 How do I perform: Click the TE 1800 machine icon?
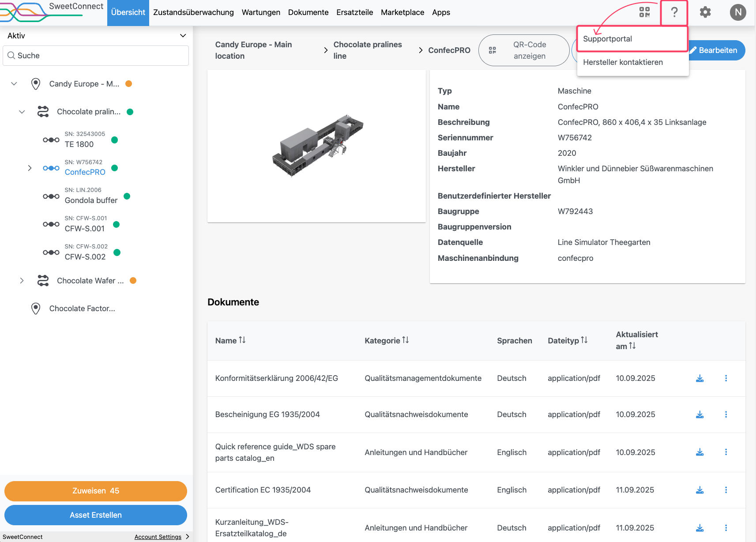[51, 140]
